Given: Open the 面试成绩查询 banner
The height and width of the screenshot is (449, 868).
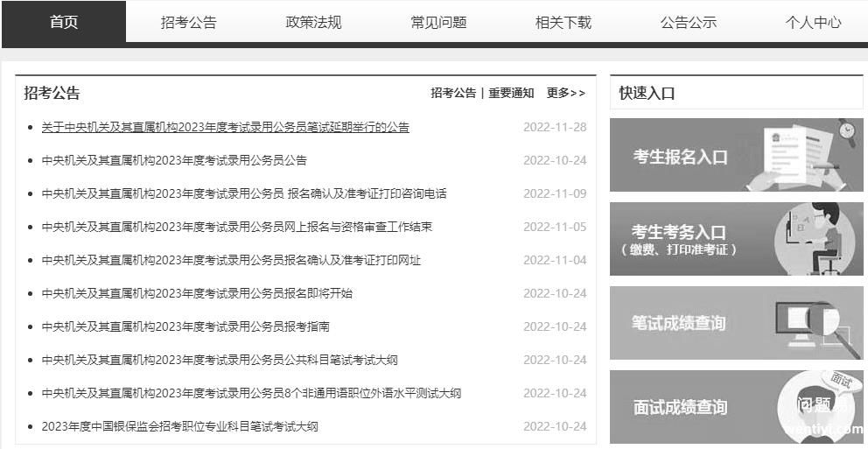Looking at the screenshot, I should [735, 407].
